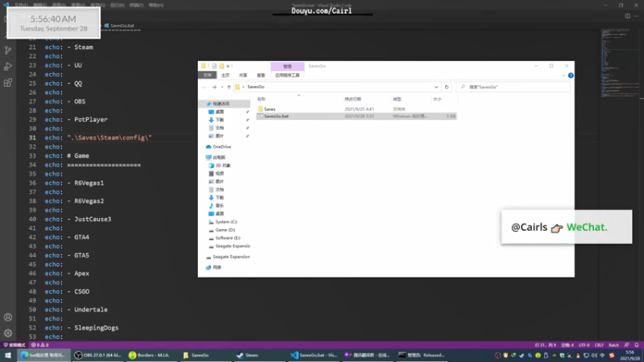Open the Customize Quick Access Toolbar dropdown

[228, 66]
